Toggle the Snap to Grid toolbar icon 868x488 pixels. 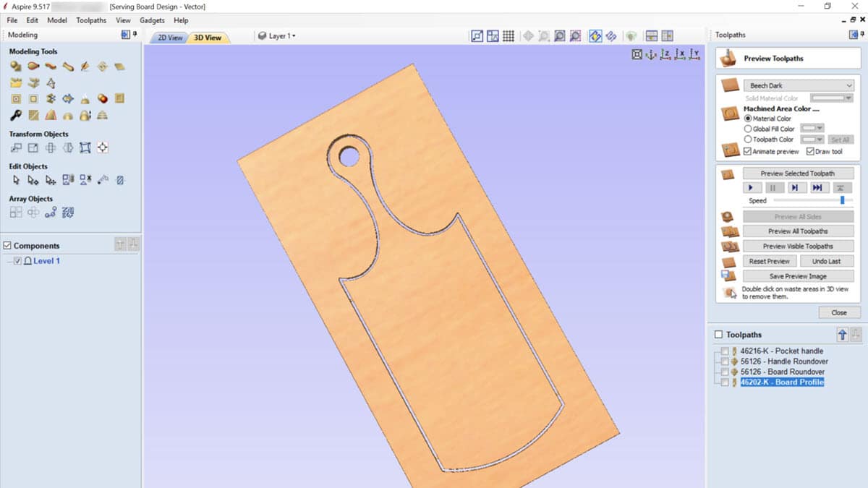point(509,35)
